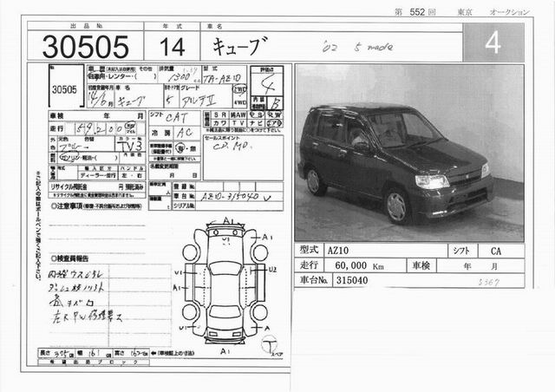Select the printed shift value CA
The image size is (555, 392).
tap(496, 251)
